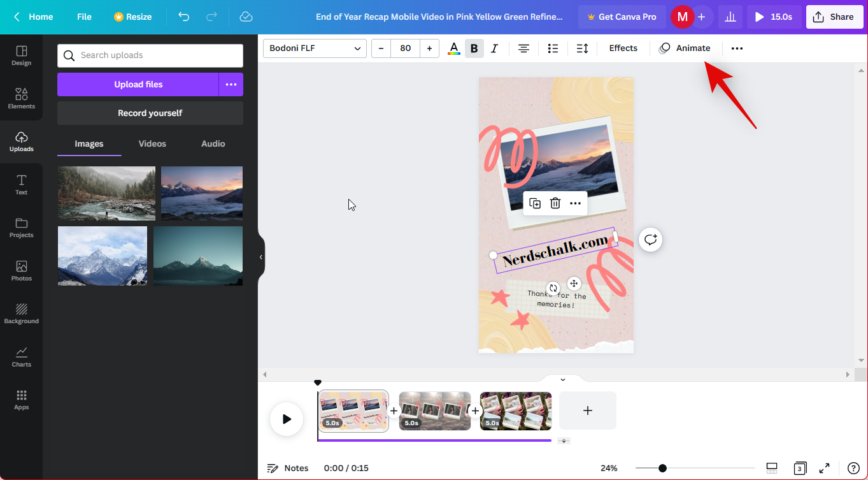The image size is (868, 480).
Task: Open the insights chart icon in header
Action: tap(730, 17)
